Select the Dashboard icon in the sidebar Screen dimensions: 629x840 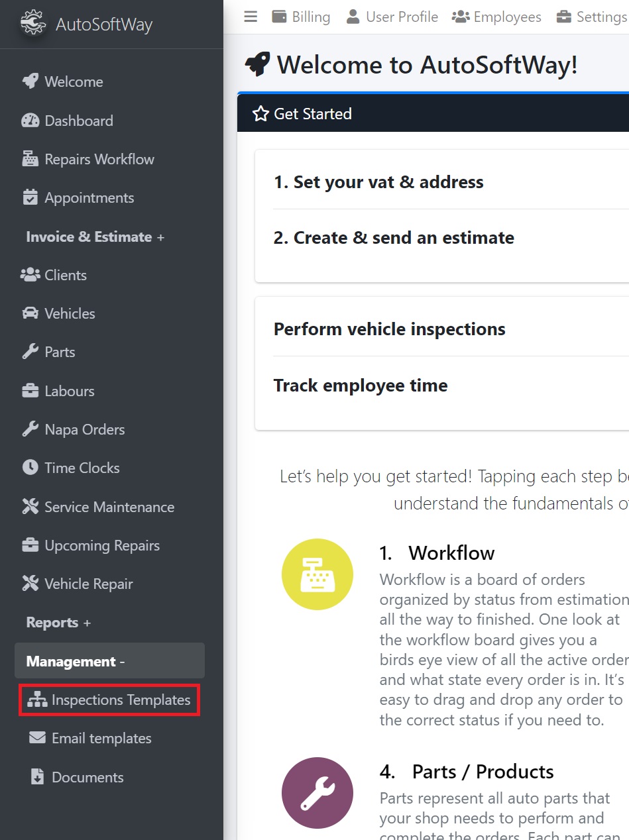(x=30, y=120)
